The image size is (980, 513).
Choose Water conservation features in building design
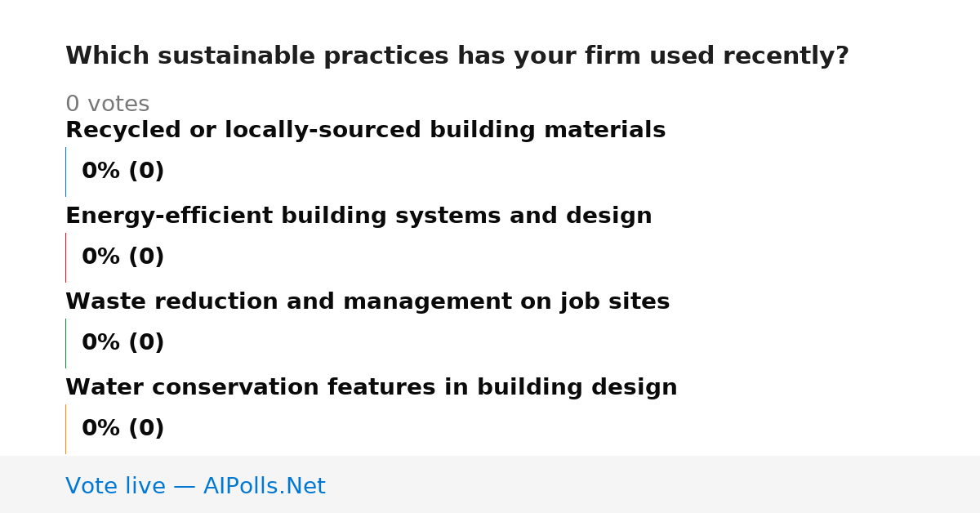372,388
